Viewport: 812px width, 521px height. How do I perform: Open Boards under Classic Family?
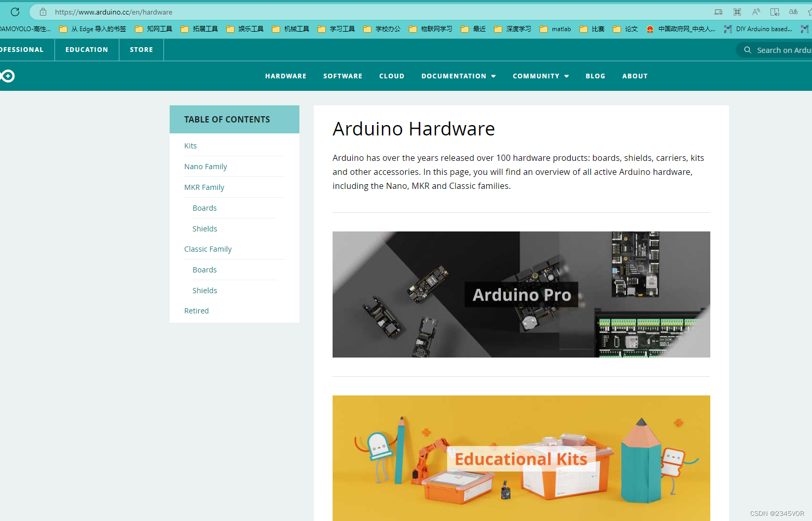click(204, 270)
